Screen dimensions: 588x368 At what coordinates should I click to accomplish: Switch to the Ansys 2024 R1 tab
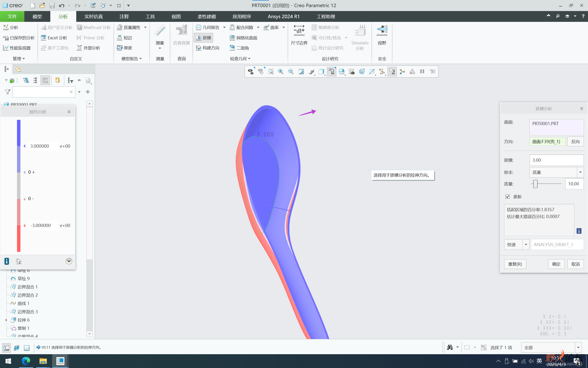click(x=284, y=17)
